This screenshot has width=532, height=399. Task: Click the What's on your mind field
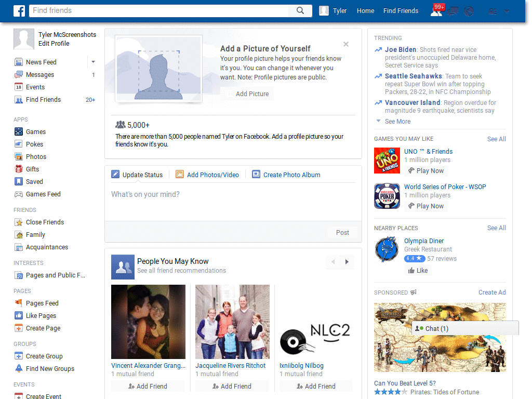[x=233, y=202]
